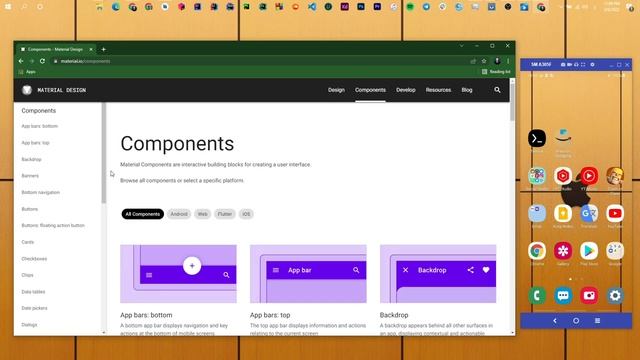Tap the Android home navigation button
The height and width of the screenshot is (360, 640).
576,321
